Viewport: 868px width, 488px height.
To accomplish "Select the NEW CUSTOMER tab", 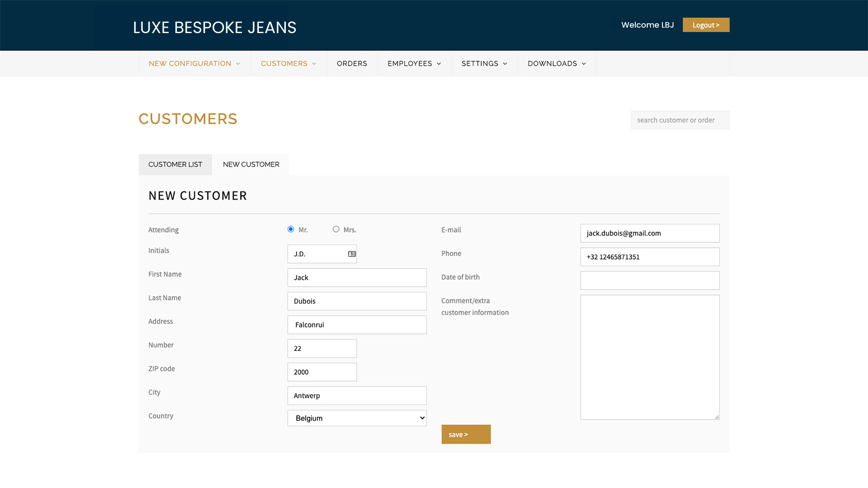I will [x=251, y=164].
